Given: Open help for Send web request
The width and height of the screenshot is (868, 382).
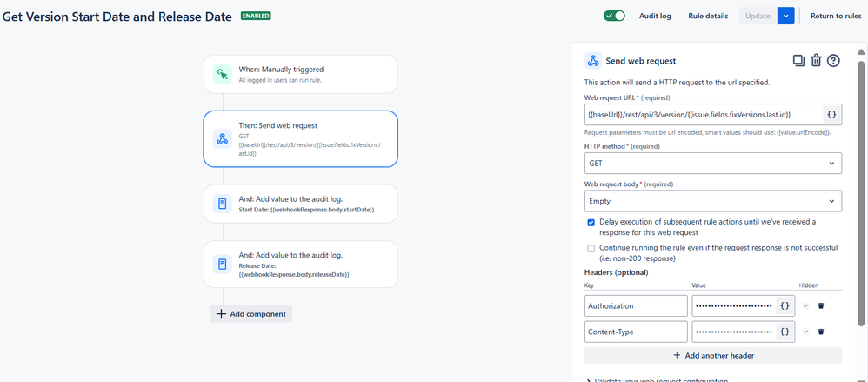Looking at the screenshot, I should pyautogui.click(x=834, y=60).
